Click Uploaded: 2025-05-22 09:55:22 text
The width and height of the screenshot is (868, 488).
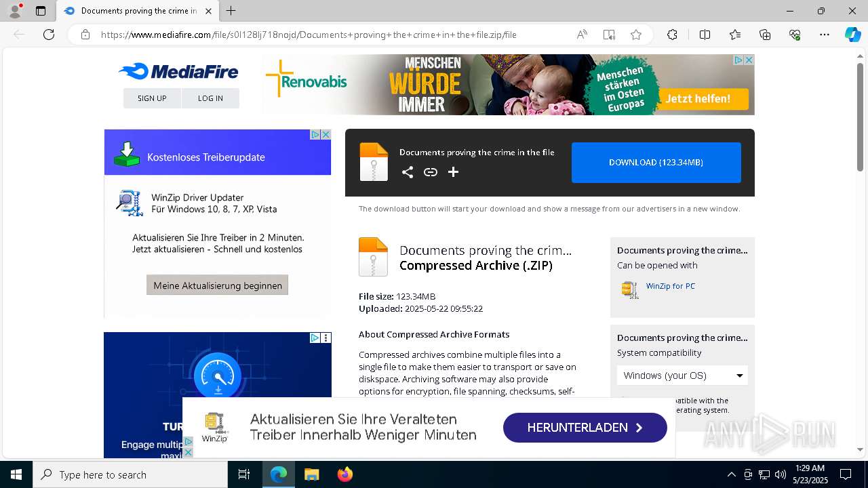[420, 308]
